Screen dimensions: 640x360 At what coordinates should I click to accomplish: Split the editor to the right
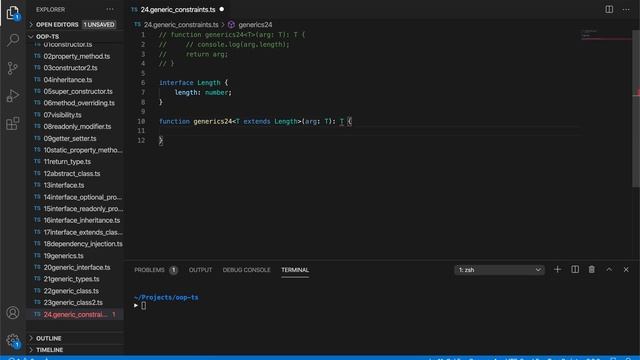coord(609,9)
